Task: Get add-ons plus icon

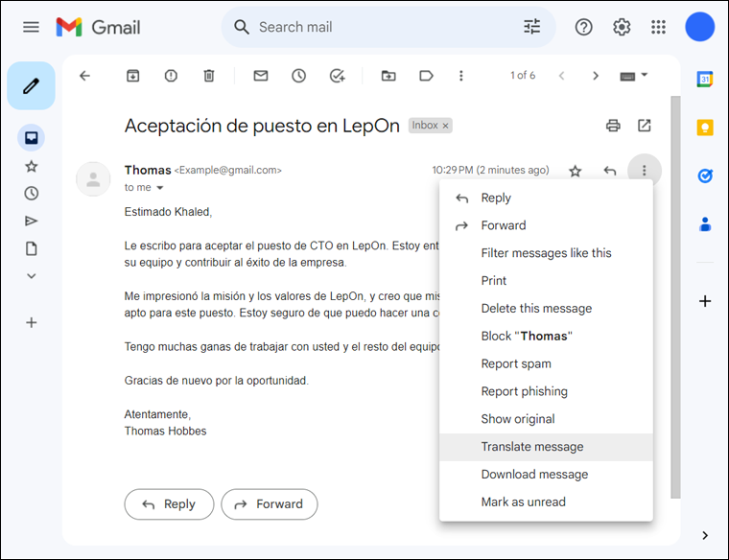Action: point(705,301)
